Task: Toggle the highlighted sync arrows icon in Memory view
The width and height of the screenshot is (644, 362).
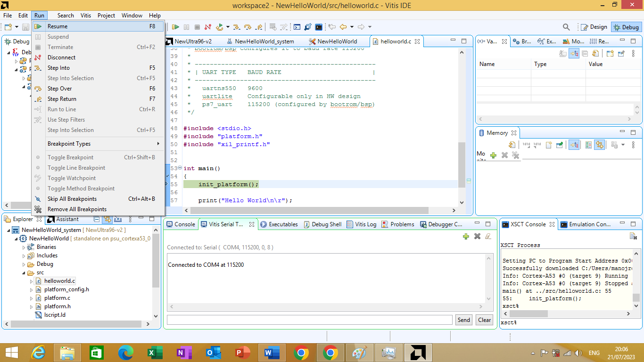Action: (599, 145)
